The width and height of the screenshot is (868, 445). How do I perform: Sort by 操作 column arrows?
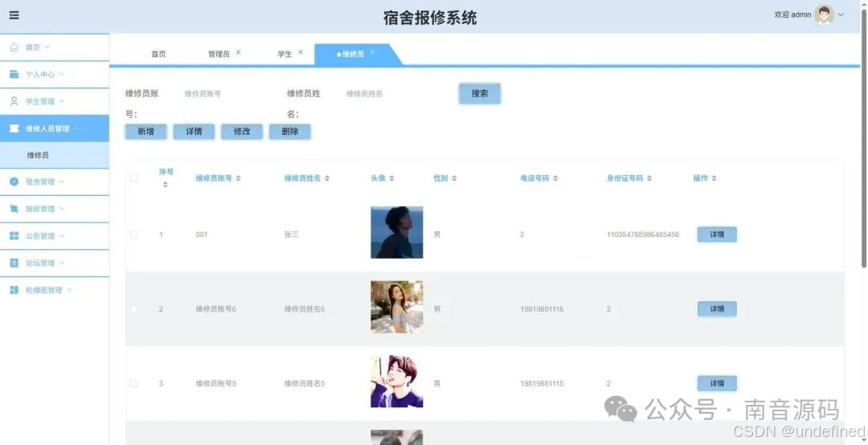[714, 178]
